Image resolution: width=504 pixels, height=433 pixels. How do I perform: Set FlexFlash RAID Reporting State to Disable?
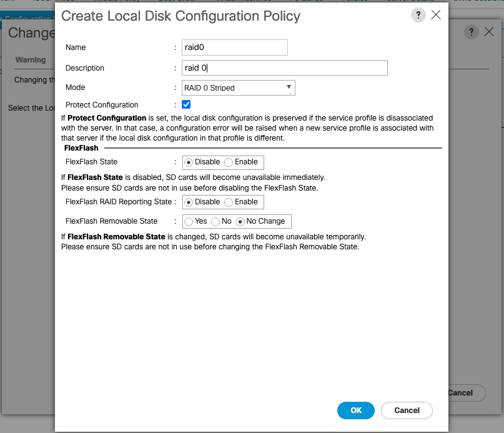[189, 202]
